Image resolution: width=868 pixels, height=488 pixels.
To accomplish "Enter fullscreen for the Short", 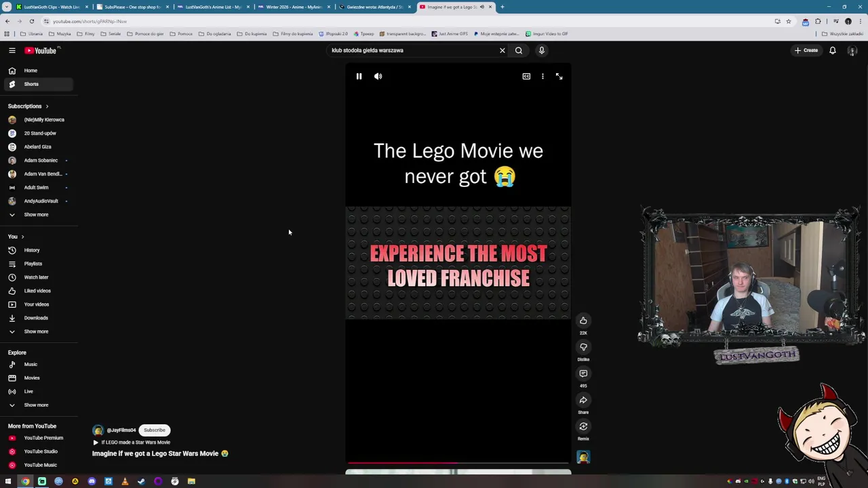I will [559, 77].
